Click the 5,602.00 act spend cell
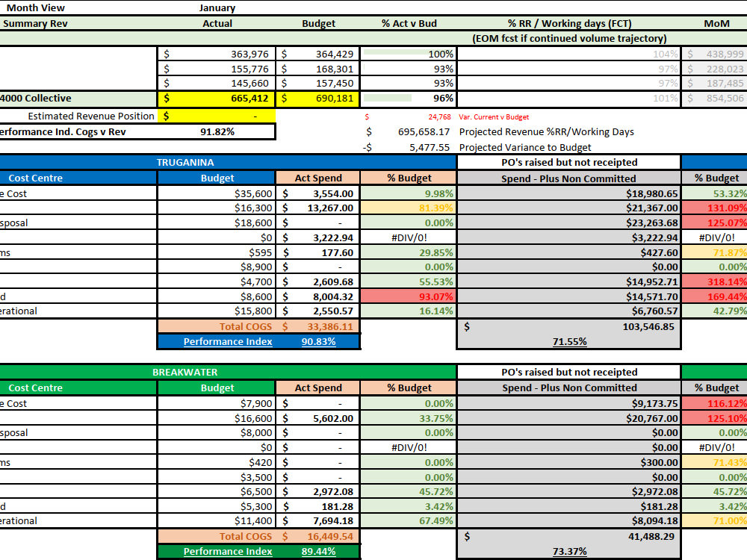The width and height of the screenshot is (747, 560). point(318,418)
